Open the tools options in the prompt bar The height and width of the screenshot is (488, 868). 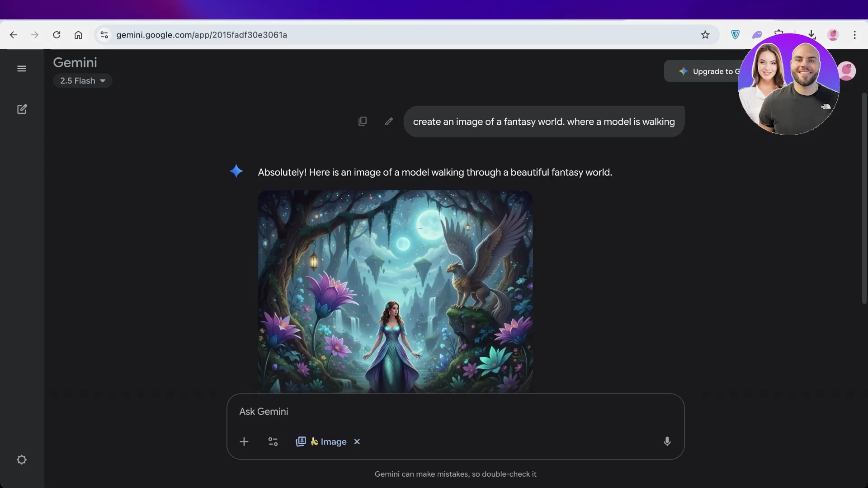[x=273, y=442]
